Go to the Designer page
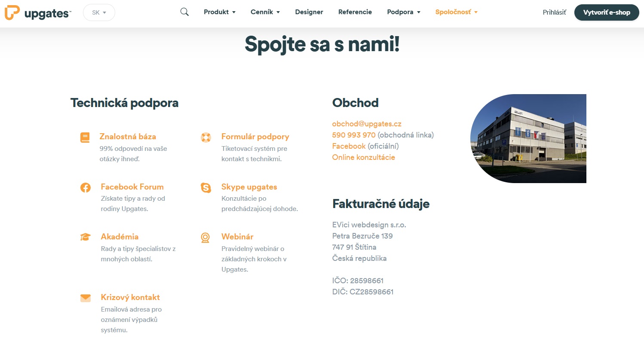 click(x=309, y=12)
